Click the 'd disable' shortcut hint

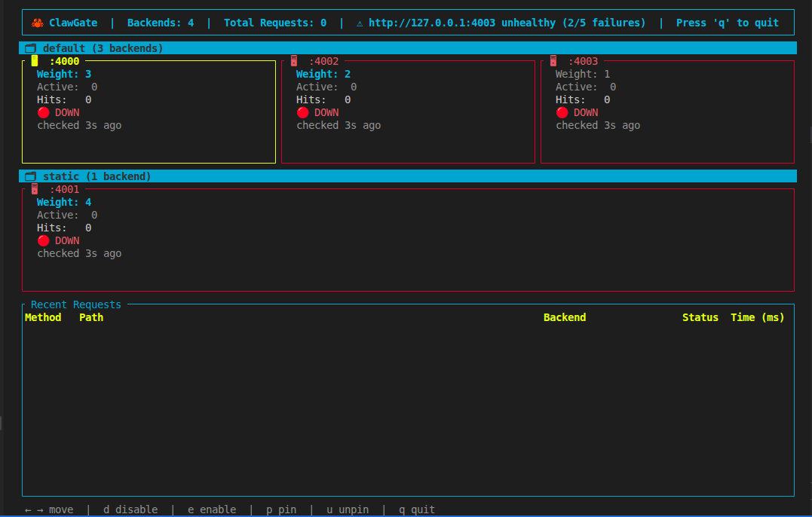(x=130, y=509)
